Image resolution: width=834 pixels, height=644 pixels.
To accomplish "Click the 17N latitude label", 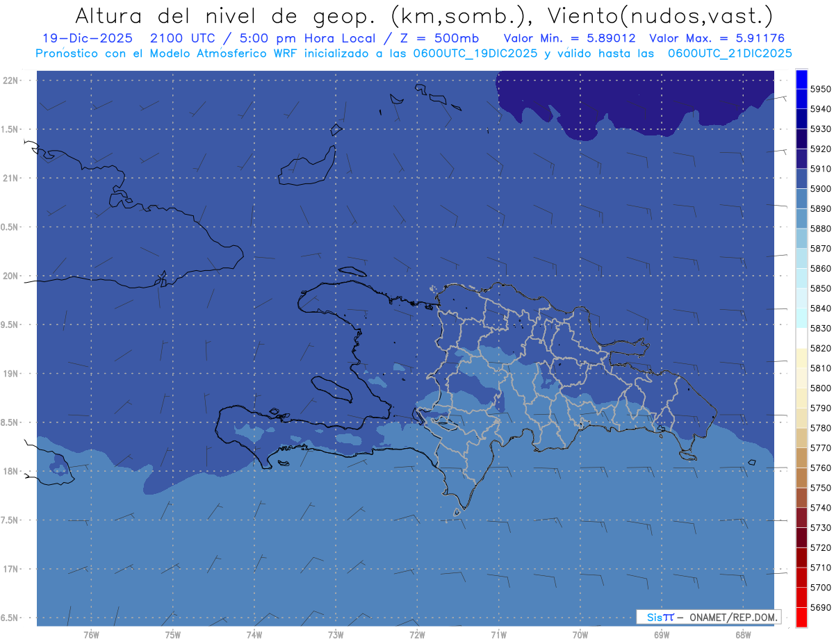I will 11,569.
